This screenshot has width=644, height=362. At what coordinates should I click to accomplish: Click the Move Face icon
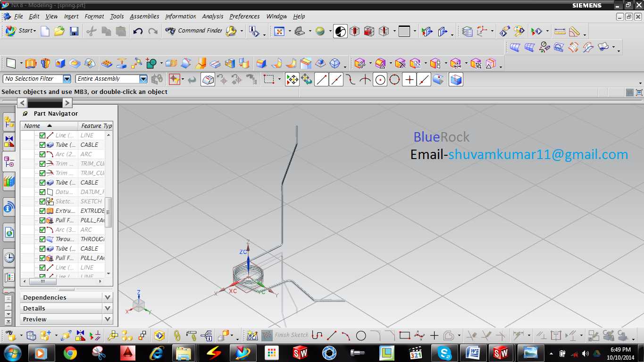360,63
